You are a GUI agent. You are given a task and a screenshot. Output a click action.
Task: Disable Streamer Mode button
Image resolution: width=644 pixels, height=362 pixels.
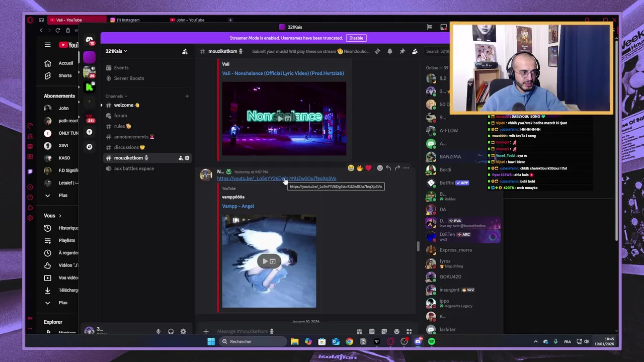click(356, 38)
